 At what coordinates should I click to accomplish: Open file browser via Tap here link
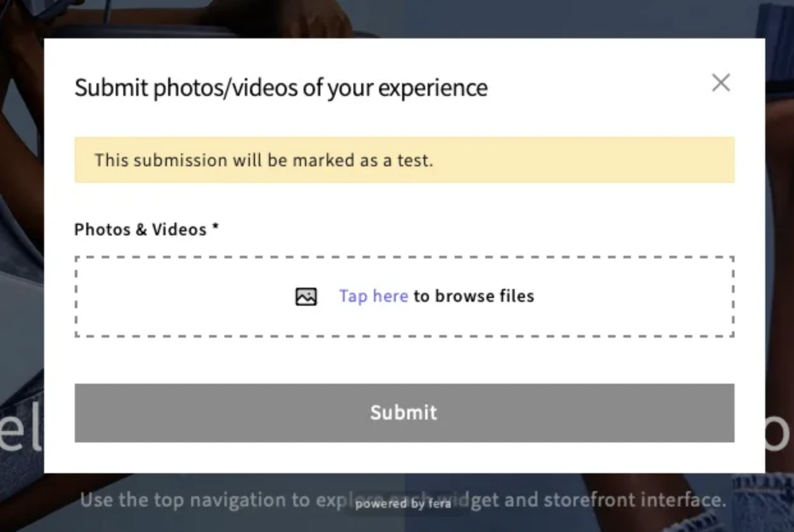(x=373, y=296)
